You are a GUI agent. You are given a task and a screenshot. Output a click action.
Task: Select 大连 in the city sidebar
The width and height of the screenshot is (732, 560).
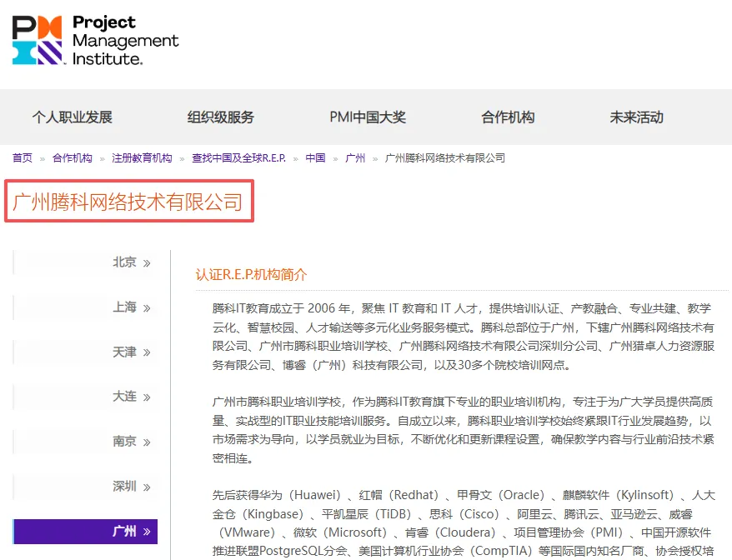click(85, 397)
